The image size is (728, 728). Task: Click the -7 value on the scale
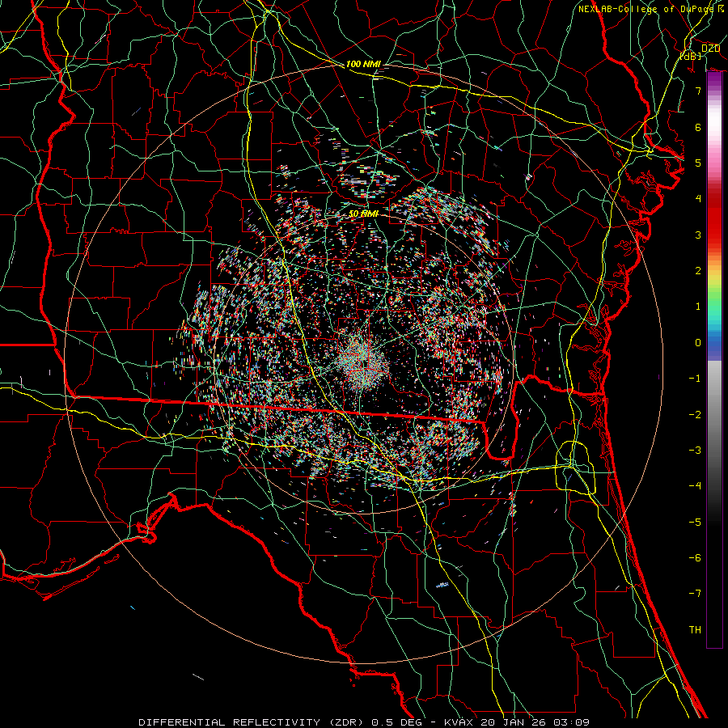(695, 594)
